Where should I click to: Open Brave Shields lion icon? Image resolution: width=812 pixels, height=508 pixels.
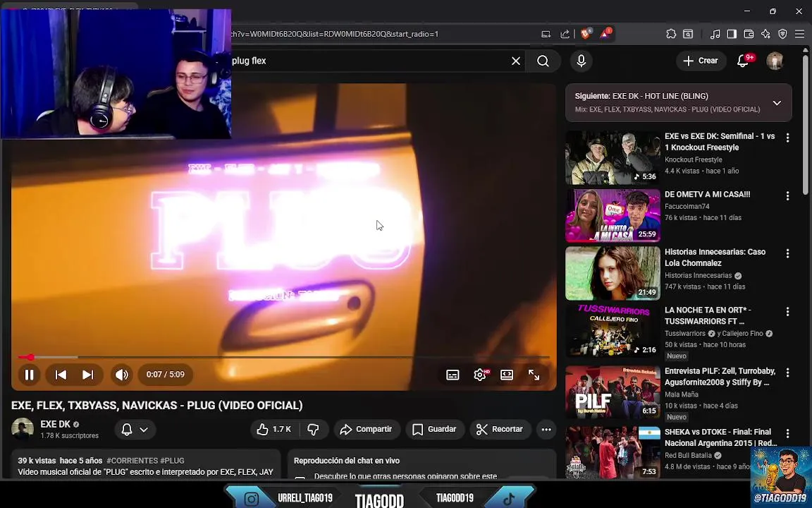(586, 34)
